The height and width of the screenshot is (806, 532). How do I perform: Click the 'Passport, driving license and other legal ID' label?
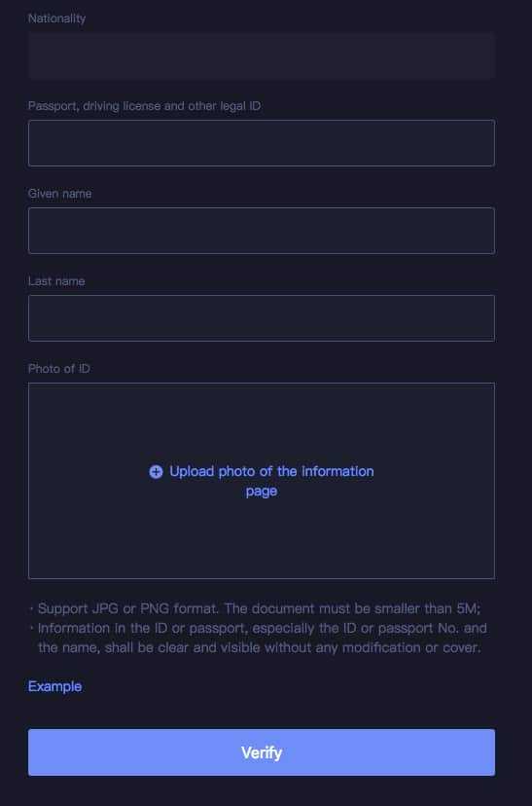click(144, 106)
